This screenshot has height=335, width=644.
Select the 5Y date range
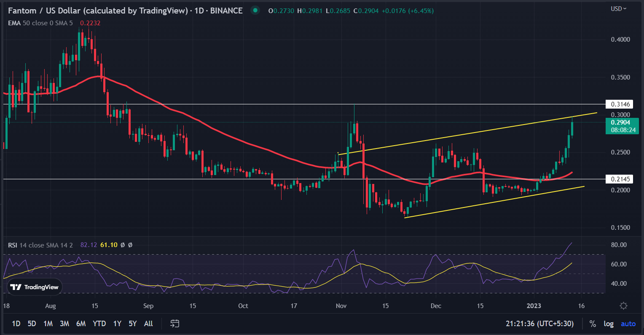pyautogui.click(x=133, y=324)
